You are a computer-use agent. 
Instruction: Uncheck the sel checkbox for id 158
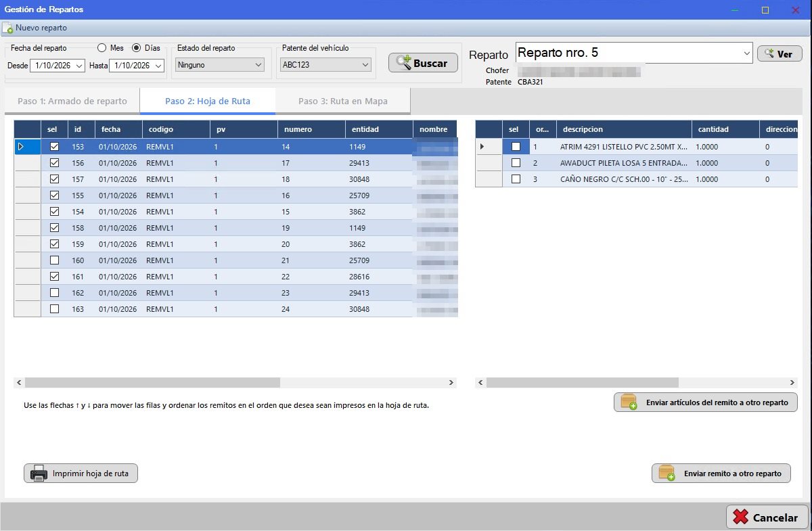(55, 228)
